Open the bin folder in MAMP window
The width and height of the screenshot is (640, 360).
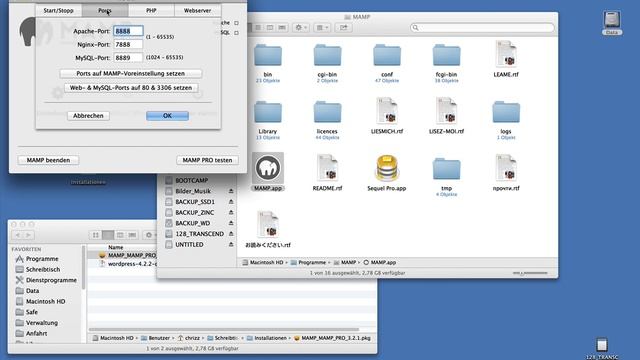click(x=268, y=55)
